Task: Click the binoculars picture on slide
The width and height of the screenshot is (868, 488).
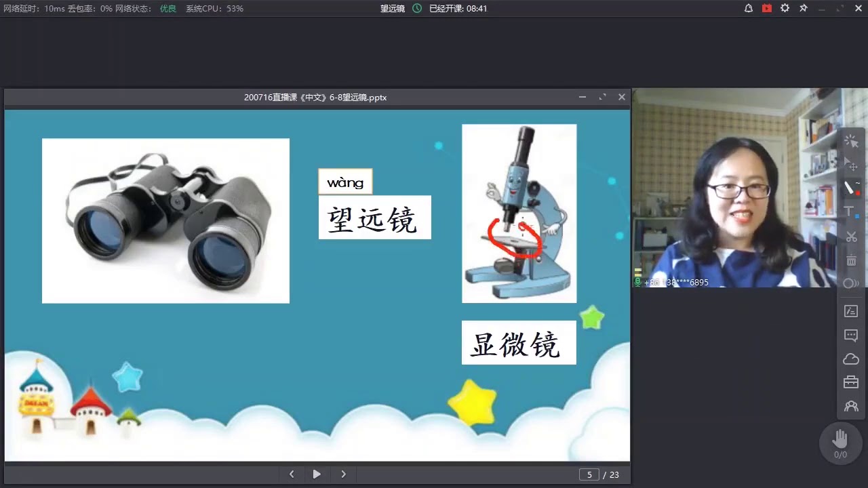Action: [x=165, y=221]
